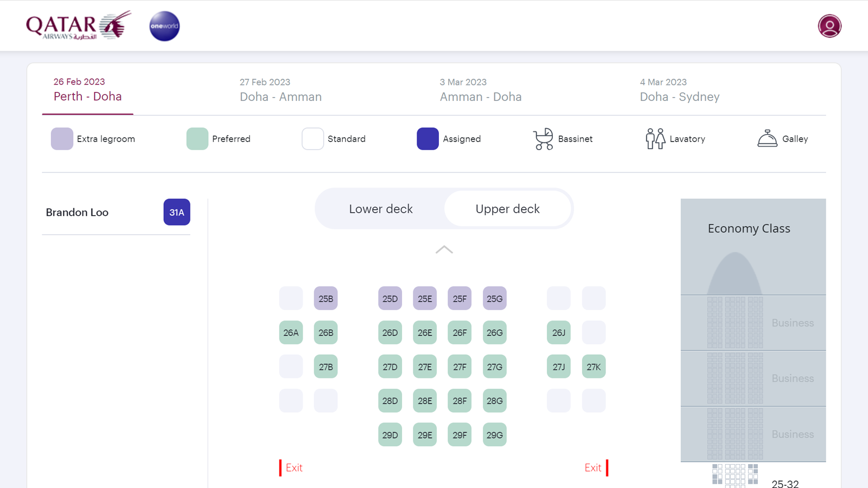This screenshot has width=868, height=488.
Task: Click the first Business section in the aircraft overview
Action: tap(754, 323)
